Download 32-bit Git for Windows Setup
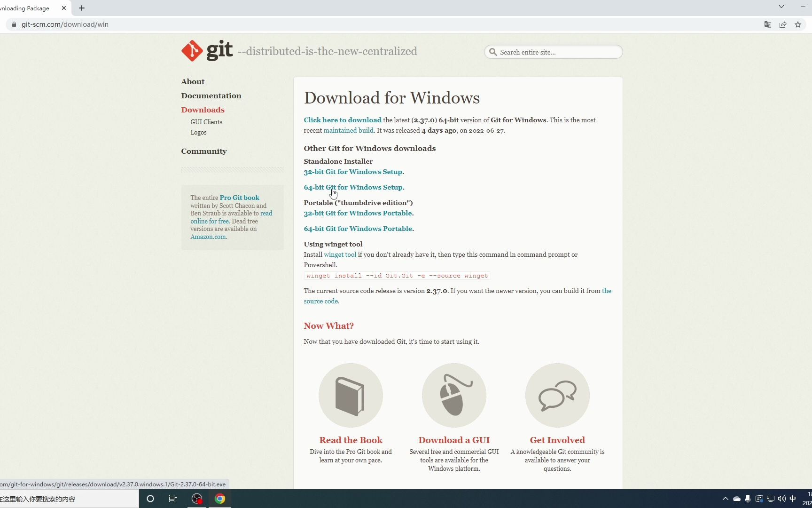The height and width of the screenshot is (508, 812). (x=353, y=172)
